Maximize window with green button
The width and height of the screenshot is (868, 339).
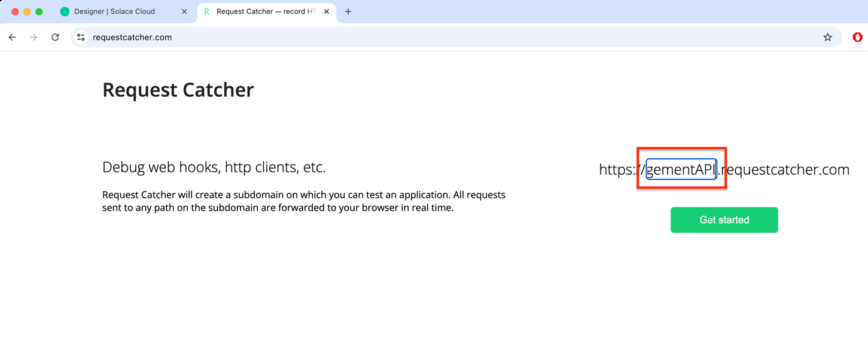(x=39, y=11)
